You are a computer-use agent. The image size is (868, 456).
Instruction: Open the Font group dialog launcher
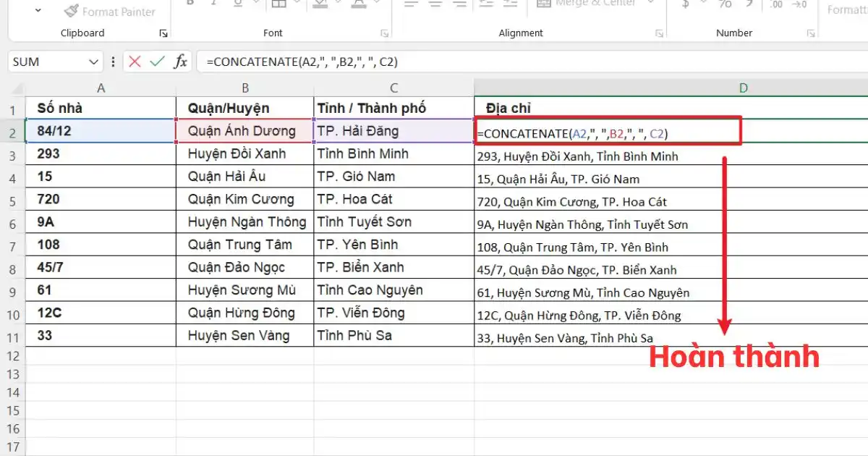click(384, 33)
